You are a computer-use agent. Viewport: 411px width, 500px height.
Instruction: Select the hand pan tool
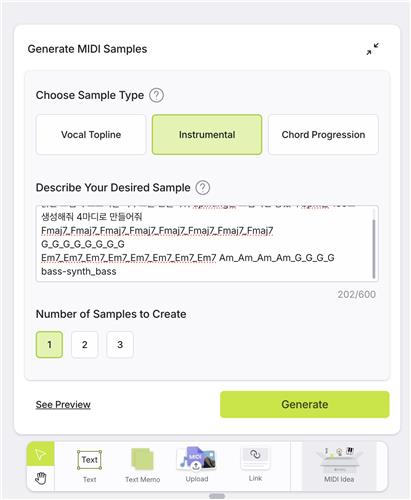coord(40,478)
